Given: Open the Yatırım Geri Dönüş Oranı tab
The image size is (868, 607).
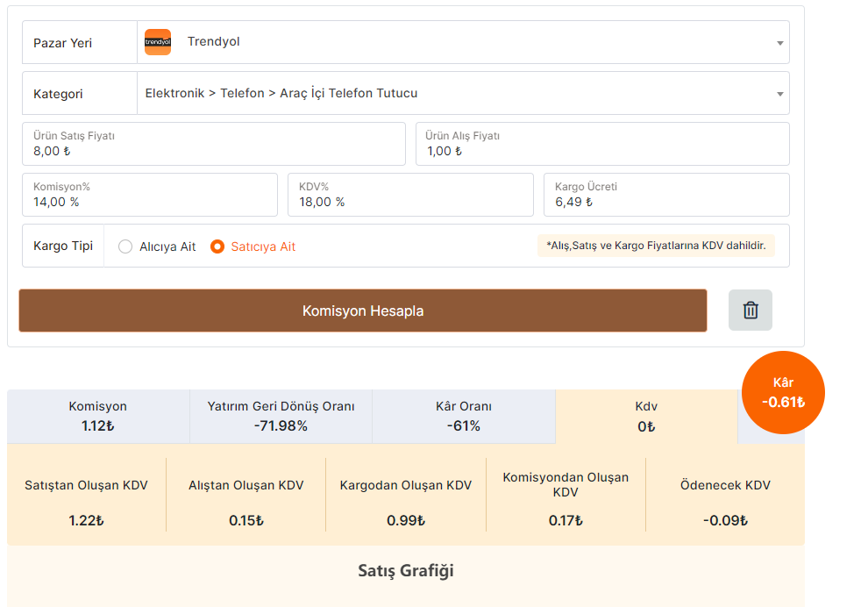Looking at the screenshot, I should coord(281,417).
